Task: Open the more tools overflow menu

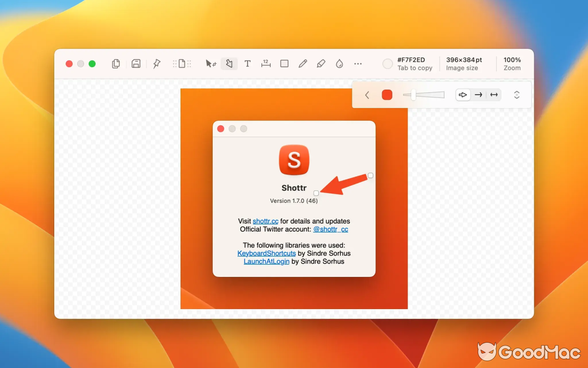Action: click(358, 63)
